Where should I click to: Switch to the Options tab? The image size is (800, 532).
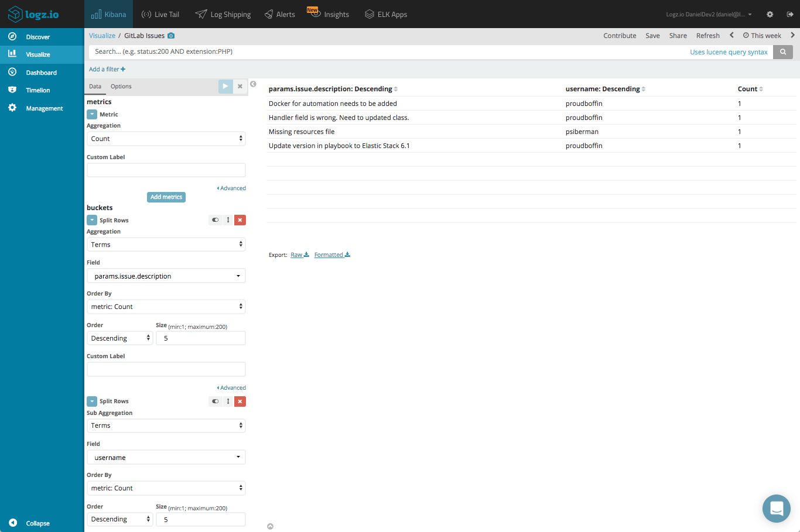point(121,87)
